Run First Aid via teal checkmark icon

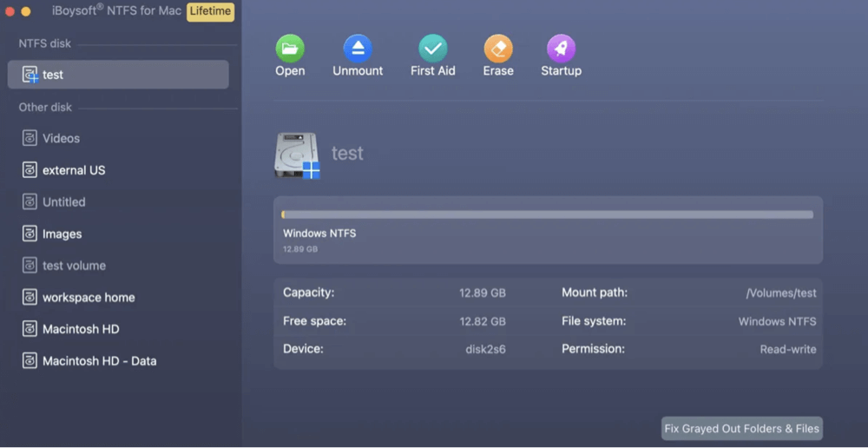point(433,48)
